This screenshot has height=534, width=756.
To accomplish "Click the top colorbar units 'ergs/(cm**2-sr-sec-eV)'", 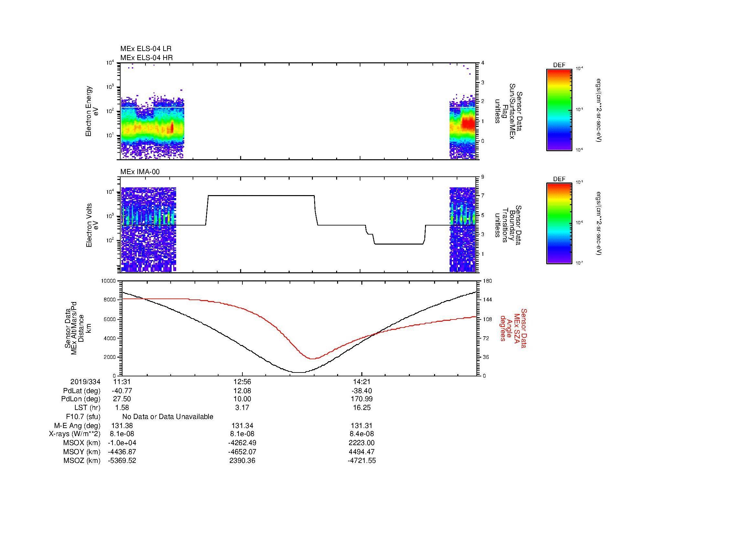I will pyautogui.click(x=599, y=110).
